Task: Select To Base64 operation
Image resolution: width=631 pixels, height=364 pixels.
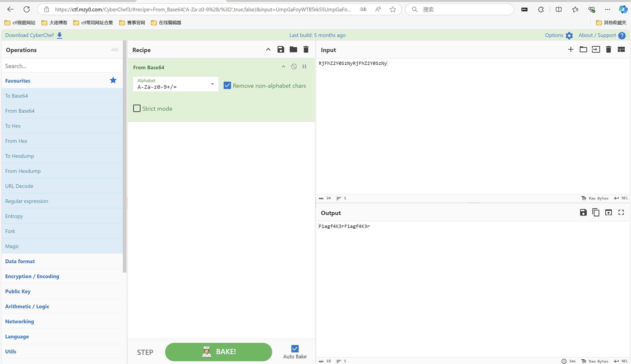Action: (x=62, y=95)
